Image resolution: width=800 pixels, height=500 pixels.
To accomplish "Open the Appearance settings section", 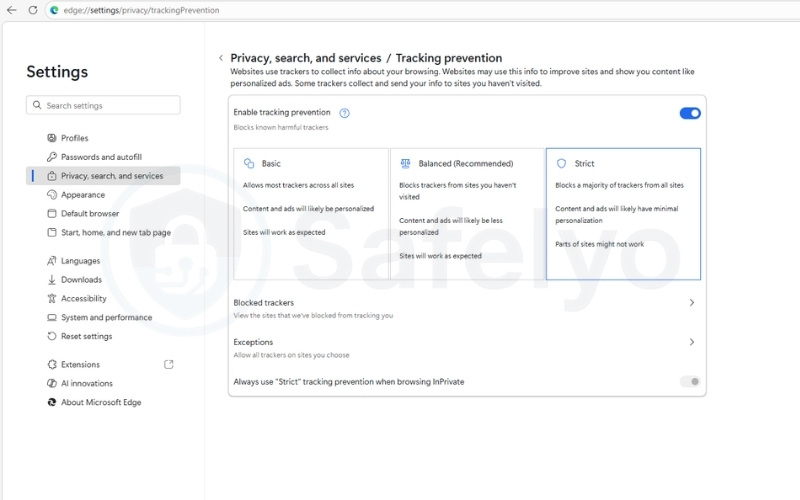I will click(x=103, y=194).
